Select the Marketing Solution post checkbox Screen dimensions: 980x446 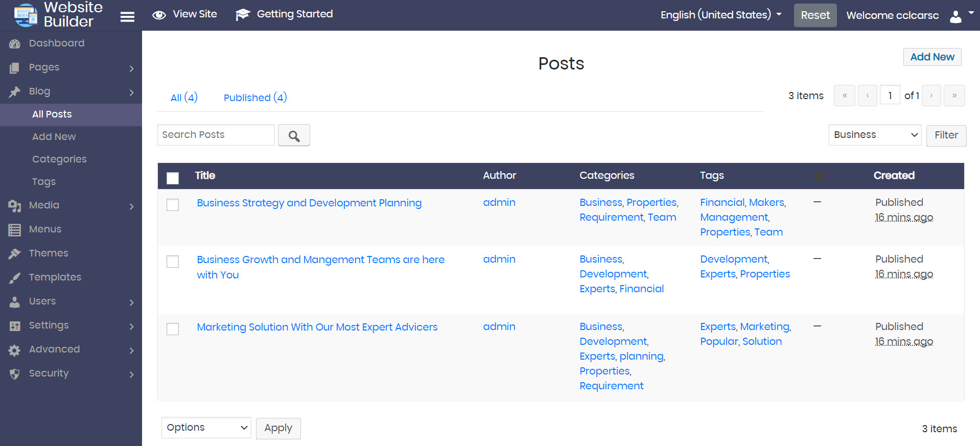(x=173, y=329)
